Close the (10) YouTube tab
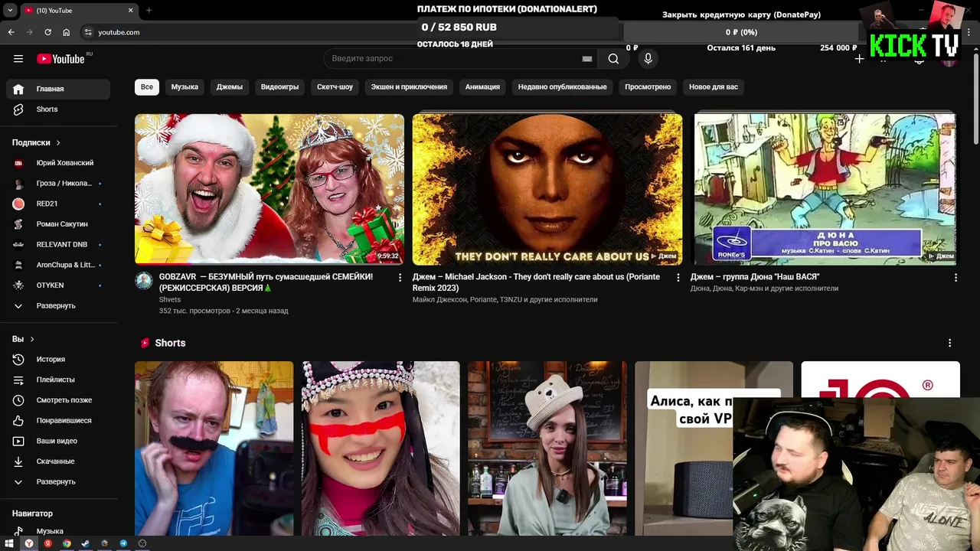The image size is (980, 551). 130,11
